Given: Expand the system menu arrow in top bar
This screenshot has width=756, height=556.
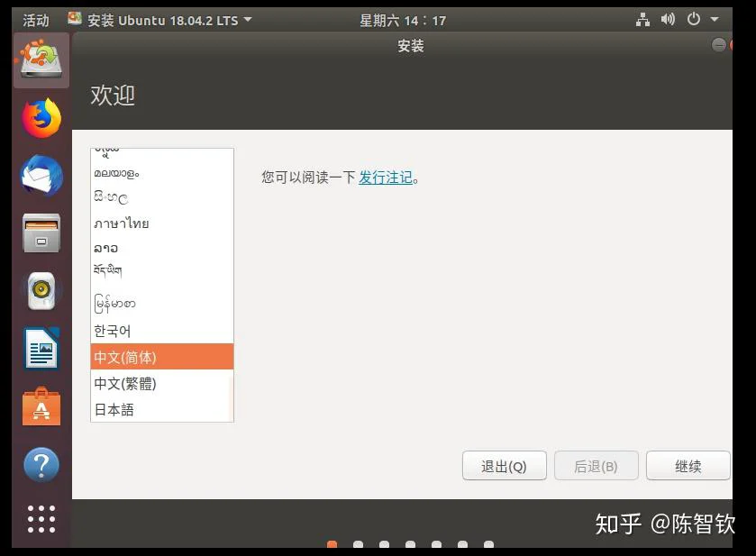Looking at the screenshot, I should click(x=715, y=20).
